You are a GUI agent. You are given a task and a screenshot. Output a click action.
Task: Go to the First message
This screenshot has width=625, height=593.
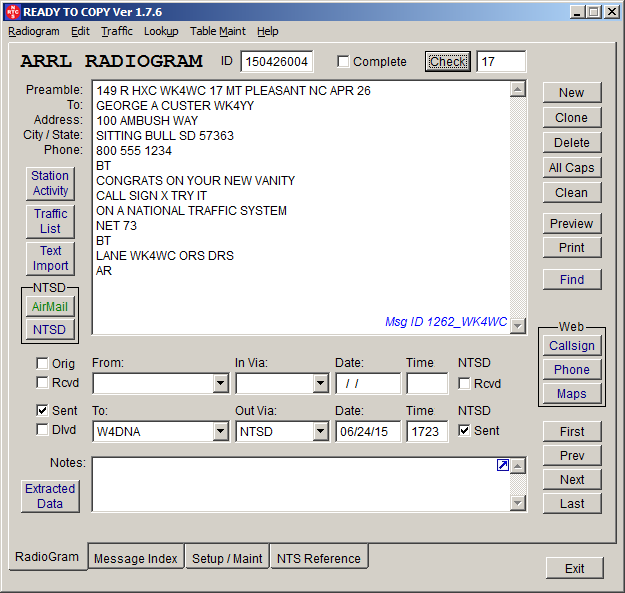(572, 432)
